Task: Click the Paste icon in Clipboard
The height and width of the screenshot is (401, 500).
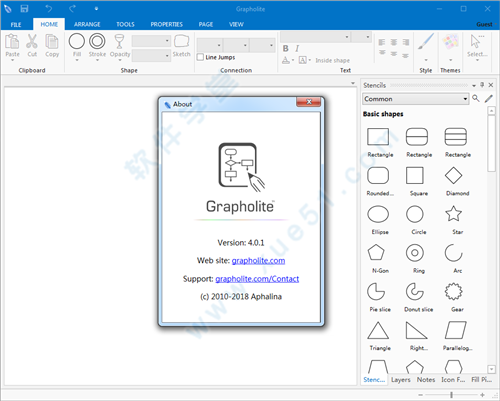Action: point(12,41)
